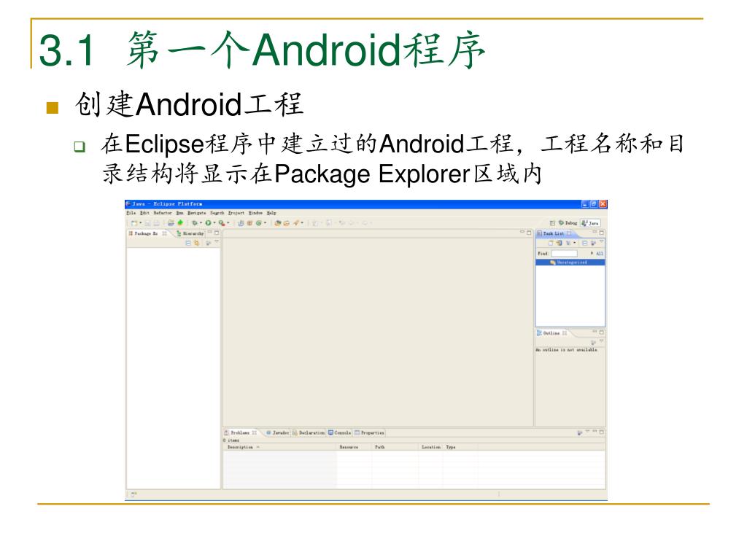
Task: Open the Edit menu
Action: [144, 213]
